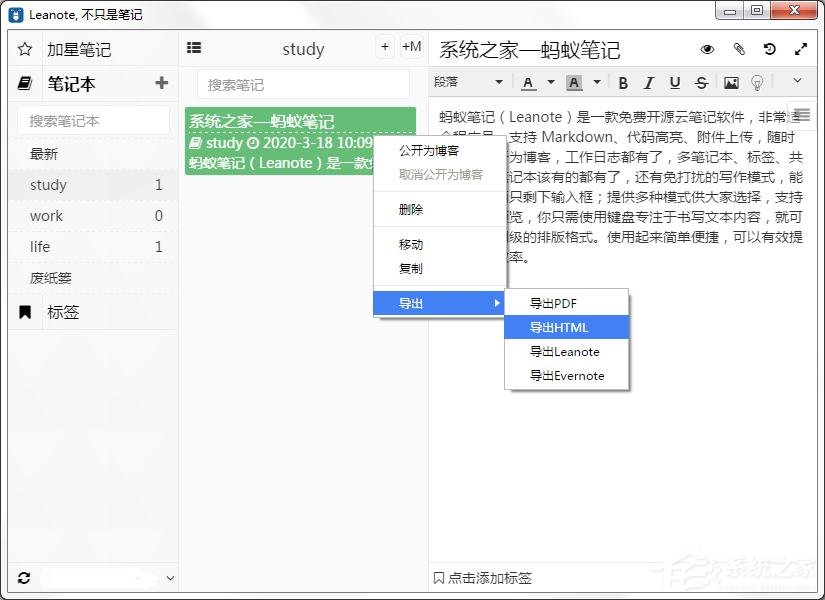Screen dimensions: 825x600
Task: Attach a file with the paperclip icon
Action: point(739,49)
